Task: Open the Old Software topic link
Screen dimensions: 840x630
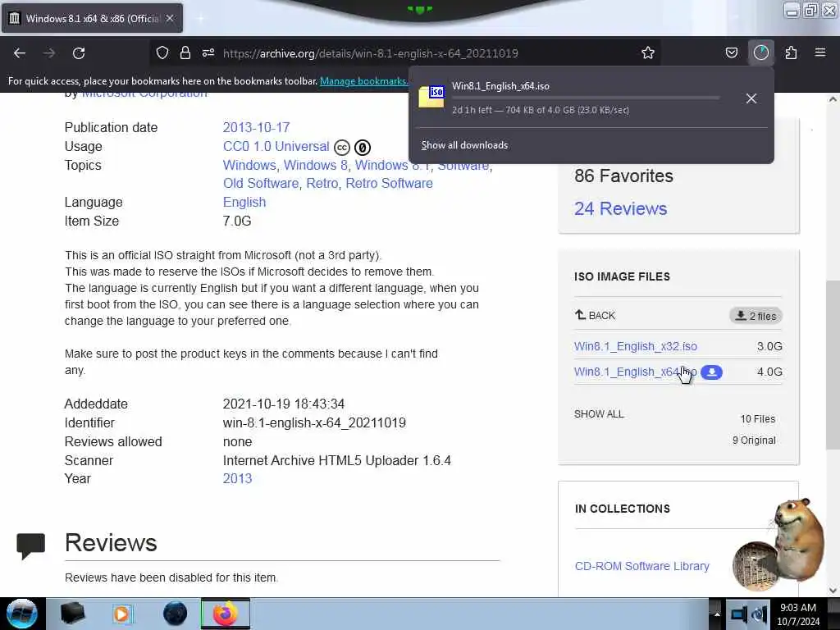Action: click(x=261, y=183)
